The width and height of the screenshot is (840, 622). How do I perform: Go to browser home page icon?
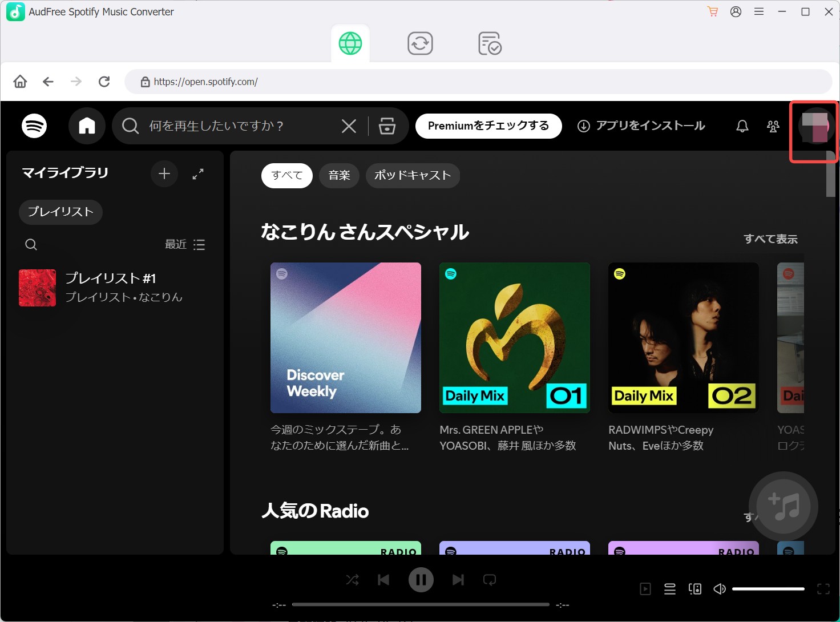point(20,82)
